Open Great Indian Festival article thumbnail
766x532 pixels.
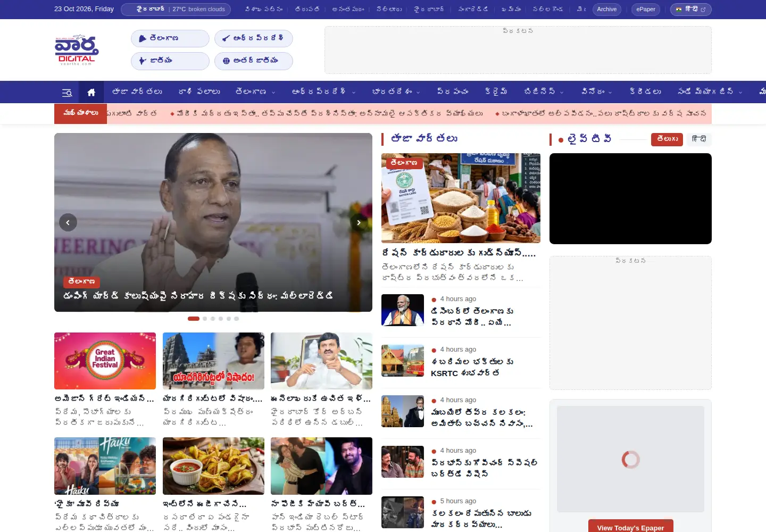click(x=105, y=361)
